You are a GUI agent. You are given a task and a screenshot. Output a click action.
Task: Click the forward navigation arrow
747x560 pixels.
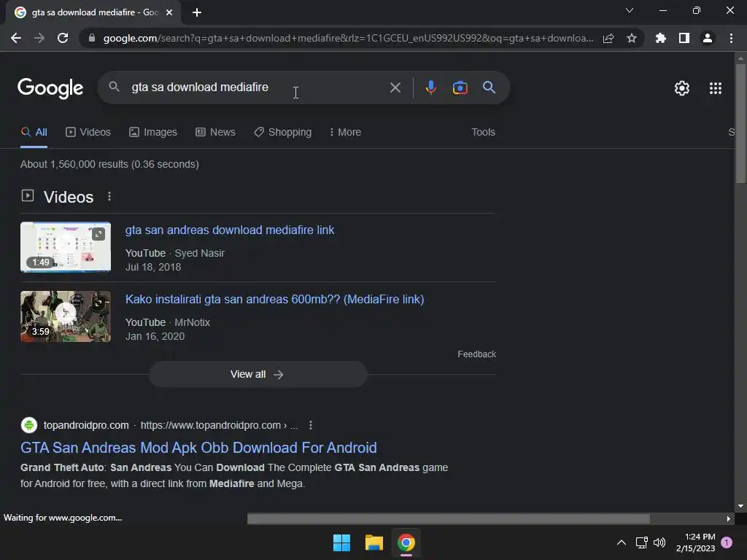point(39,38)
